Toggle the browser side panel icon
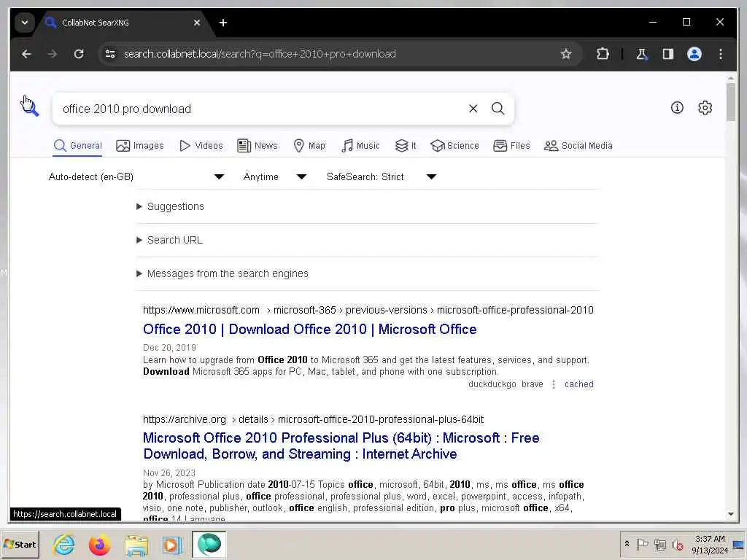747x560 pixels. point(668,54)
